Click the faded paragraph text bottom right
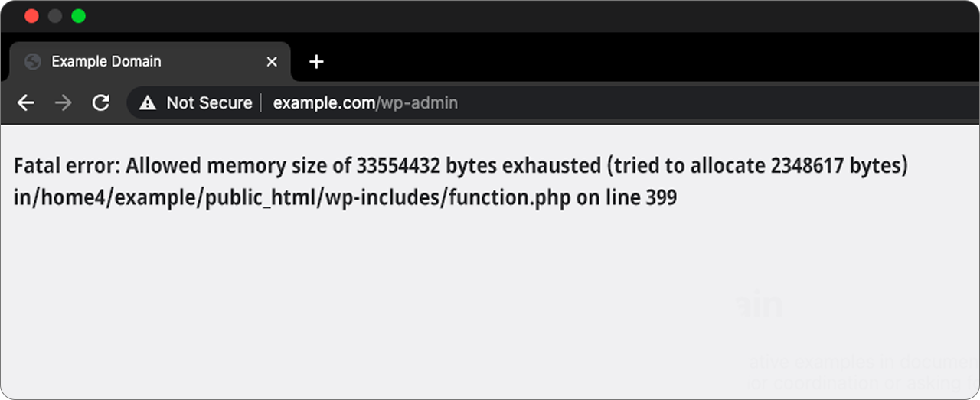The image size is (980, 400). [x=864, y=372]
